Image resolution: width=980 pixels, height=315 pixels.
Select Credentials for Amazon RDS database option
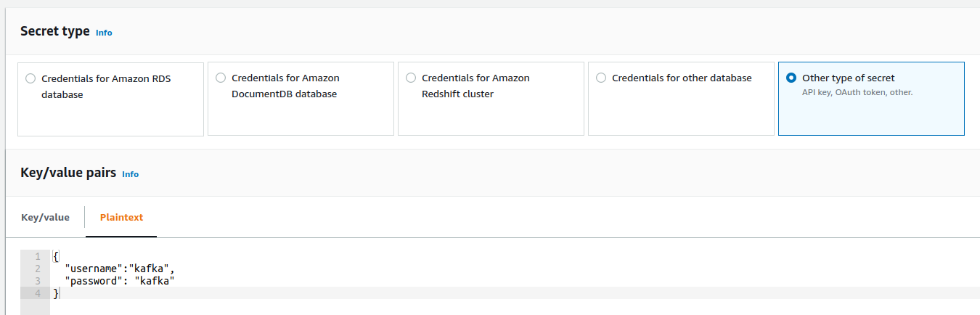click(30, 78)
